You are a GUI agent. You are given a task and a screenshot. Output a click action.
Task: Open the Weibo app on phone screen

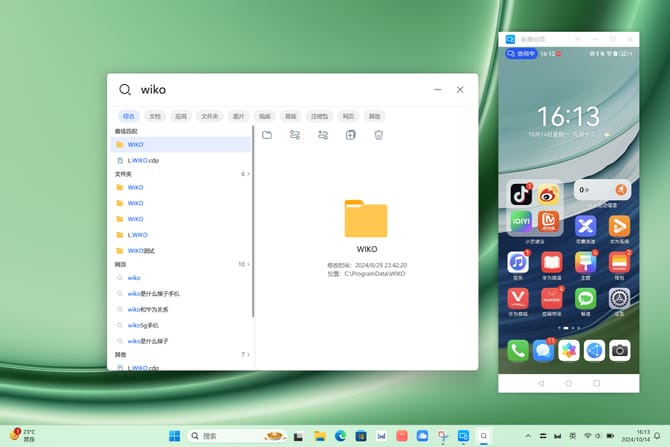[x=548, y=193]
